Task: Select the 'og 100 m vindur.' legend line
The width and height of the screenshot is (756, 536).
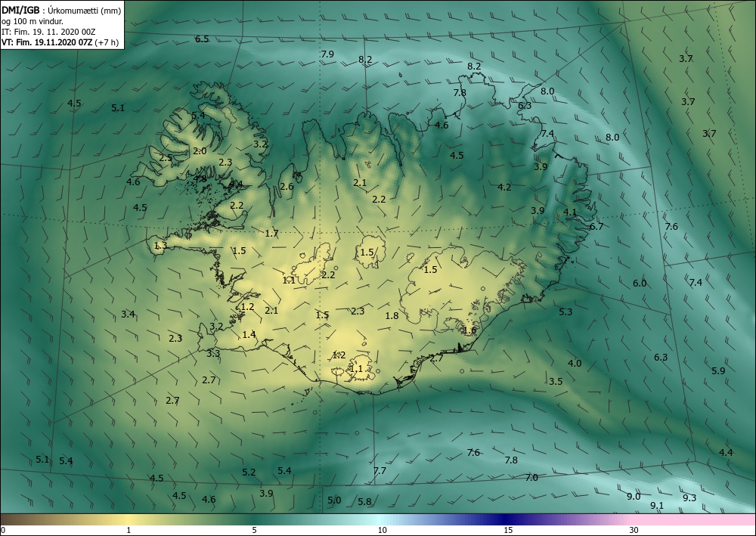Action: point(32,21)
